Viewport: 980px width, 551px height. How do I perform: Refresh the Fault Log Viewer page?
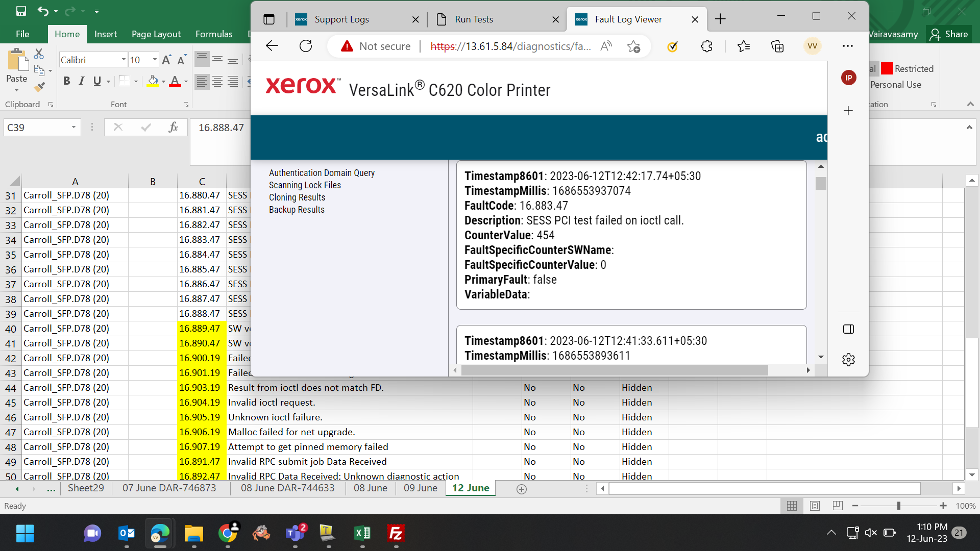coord(306,46)
